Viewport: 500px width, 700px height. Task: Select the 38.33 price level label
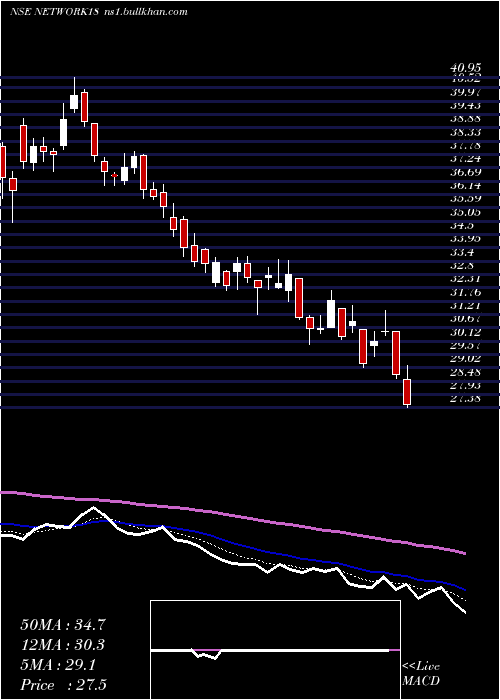point(466,132)
